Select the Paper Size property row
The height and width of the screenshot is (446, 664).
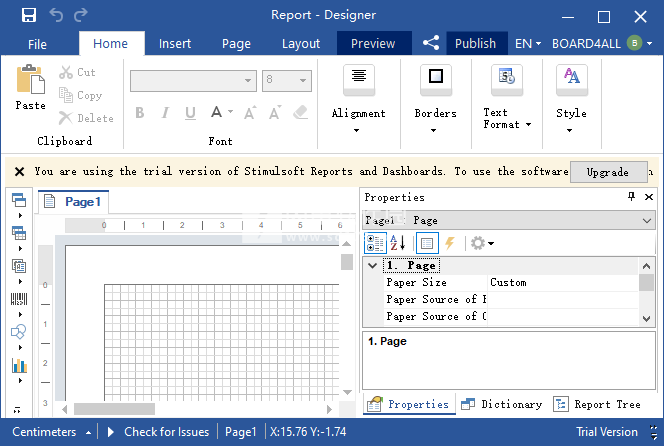click(x=511, y=283)
